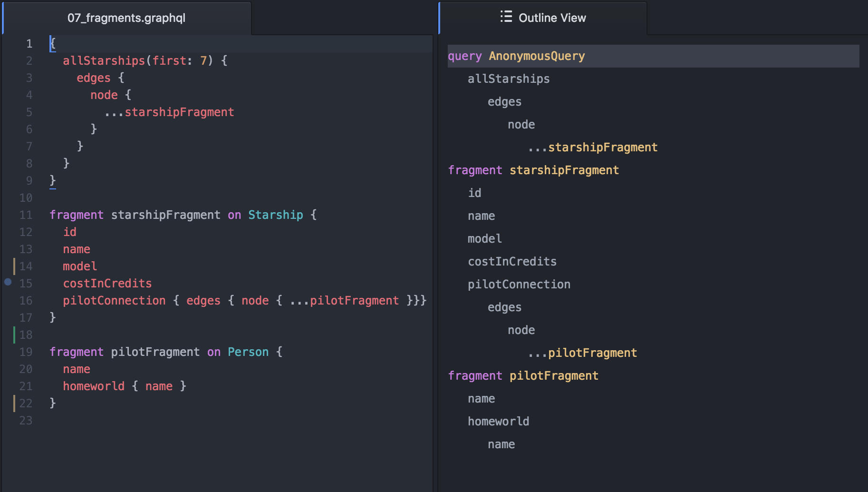Screen dimensions: 868x492
Task: Select costInCredits in the outline
Action: (x=512, y=262)
